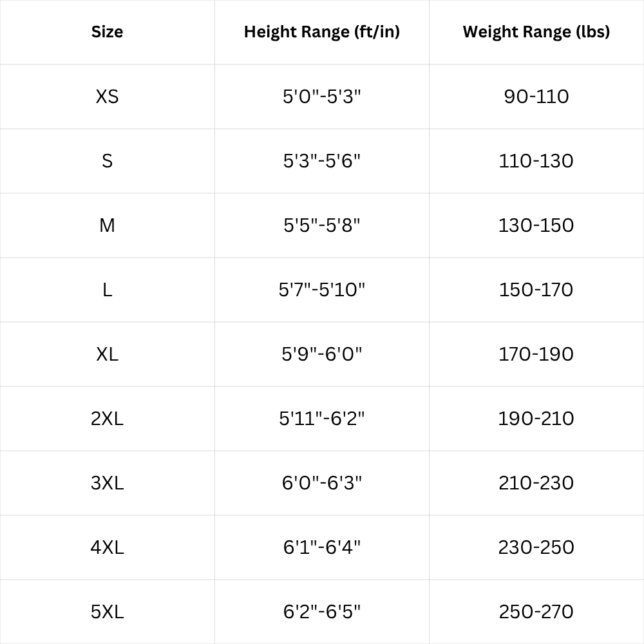Click the 5'0"-5'3" height cell

(322, 97)
